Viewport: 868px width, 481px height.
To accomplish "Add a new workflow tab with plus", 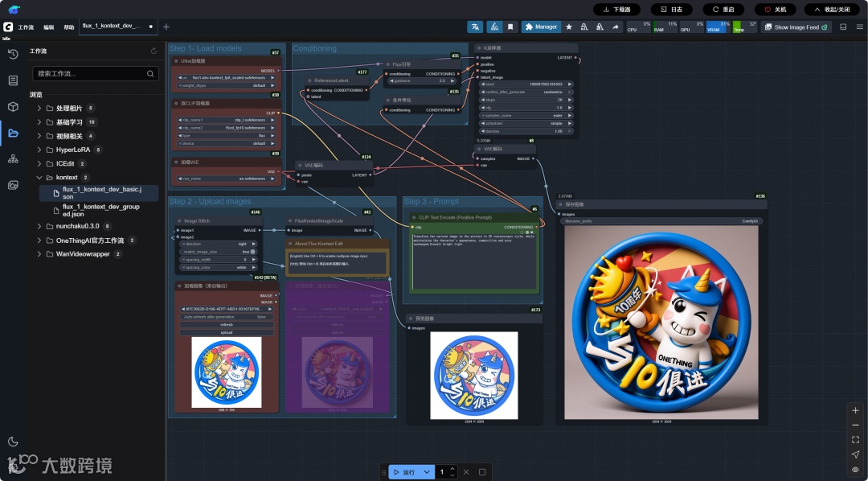I will [166, 27].
